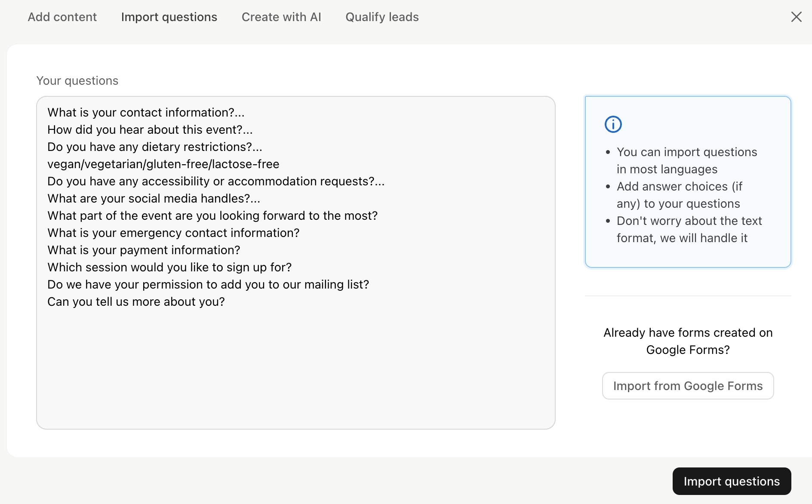Close the import questions dialog
The image size is (812, 504).
coord(796,17)
